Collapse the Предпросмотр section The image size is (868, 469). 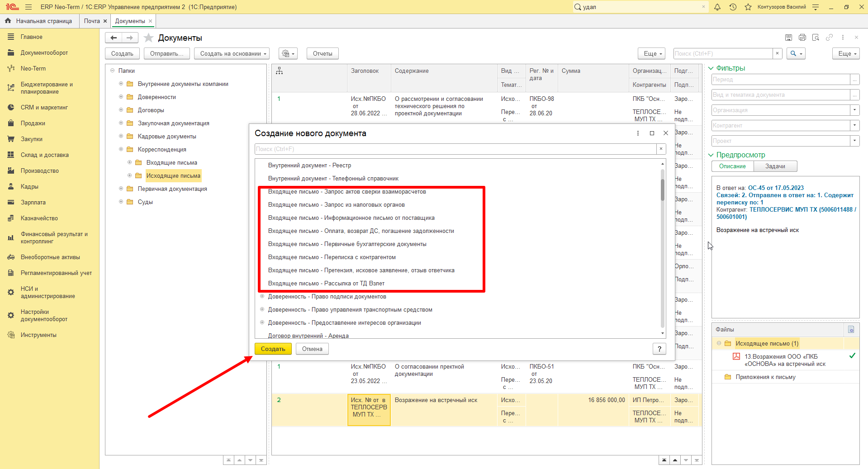point(711,155)
